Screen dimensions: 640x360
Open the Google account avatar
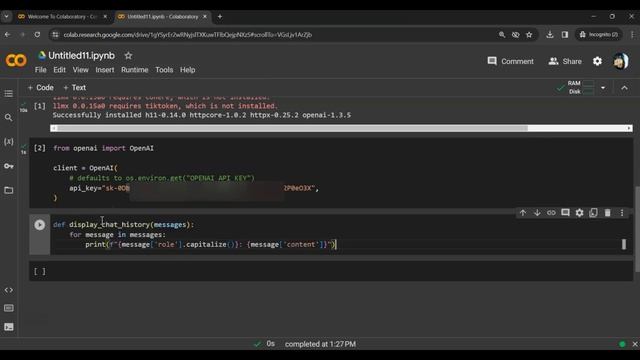pyautogui.click(x=621, y=61)
